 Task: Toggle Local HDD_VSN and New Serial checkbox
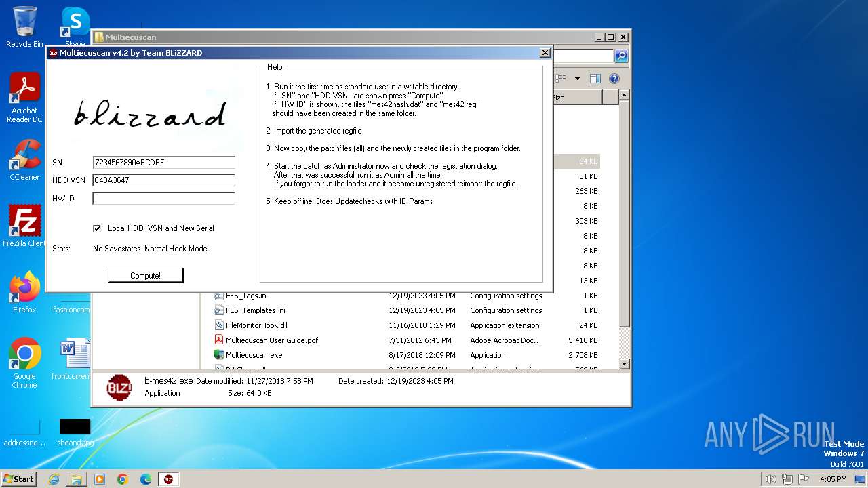click(x=97, y=228)
